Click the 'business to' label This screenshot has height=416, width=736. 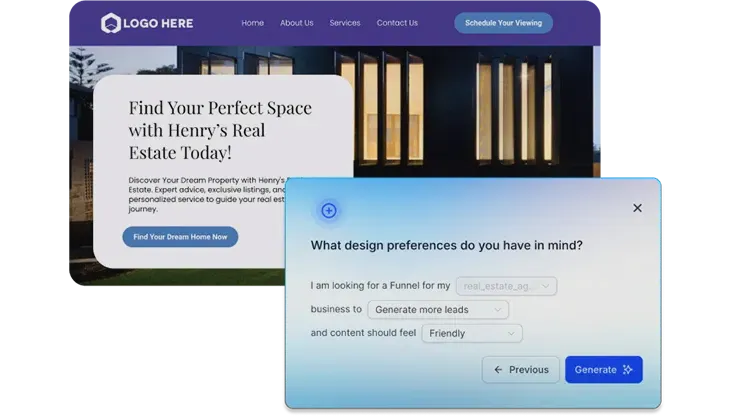point(336,309)
